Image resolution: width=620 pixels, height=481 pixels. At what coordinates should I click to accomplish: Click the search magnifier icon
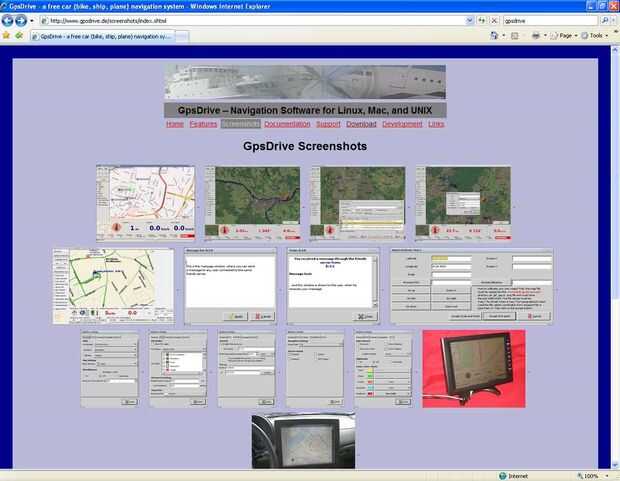605,21
